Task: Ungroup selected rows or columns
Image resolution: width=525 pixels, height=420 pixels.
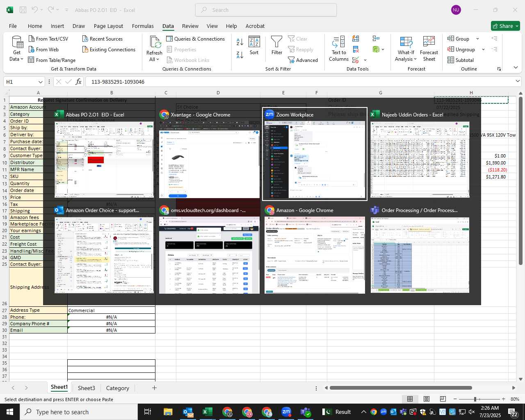Action: pyautogui.click(x=461, y=49)
